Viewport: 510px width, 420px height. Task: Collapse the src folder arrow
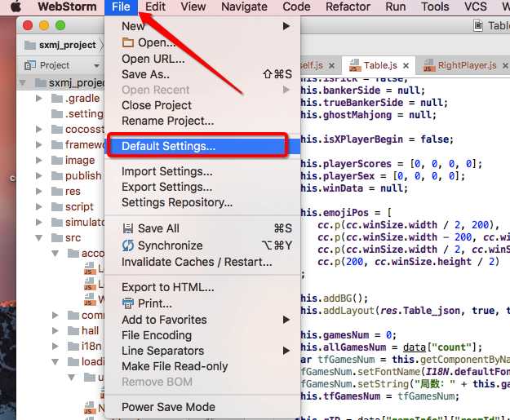38,238
